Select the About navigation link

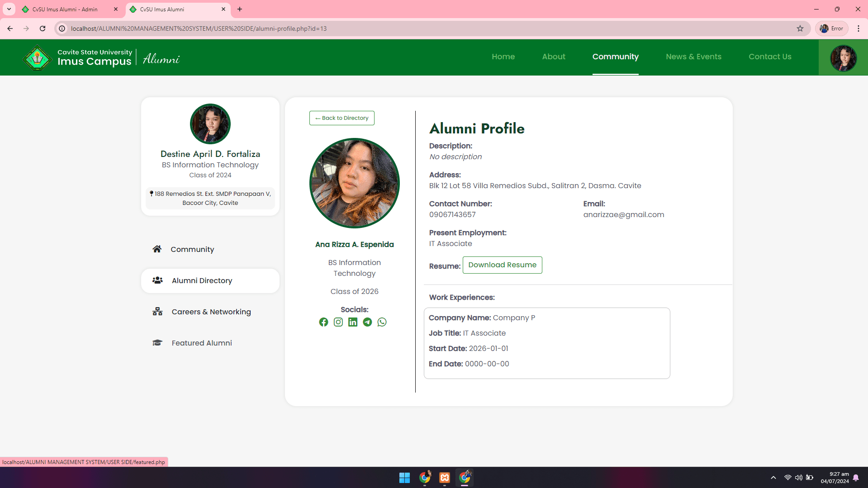click(x=553, y=57)
